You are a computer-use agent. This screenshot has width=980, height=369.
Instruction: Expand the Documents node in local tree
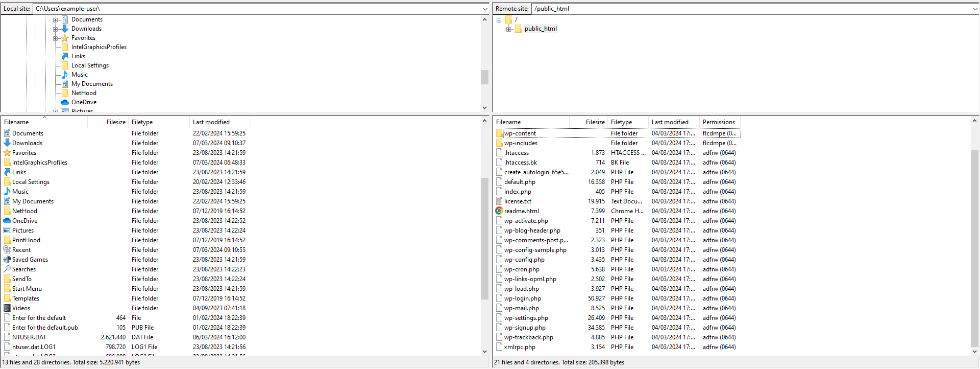55,20
